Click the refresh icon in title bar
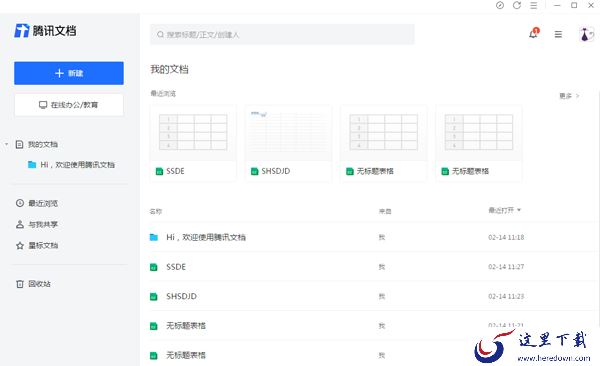This screenshot has height=366, width=600. [x=517, y=5]
